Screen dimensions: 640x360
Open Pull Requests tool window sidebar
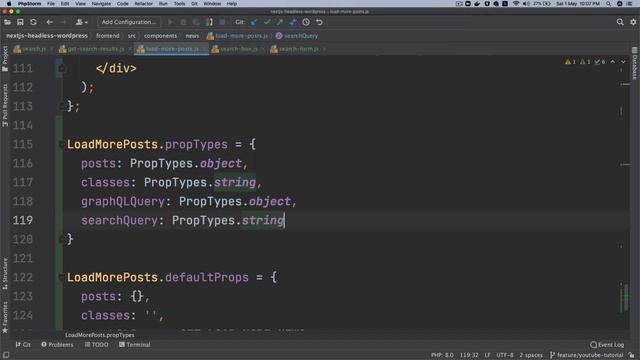point(5,105)
